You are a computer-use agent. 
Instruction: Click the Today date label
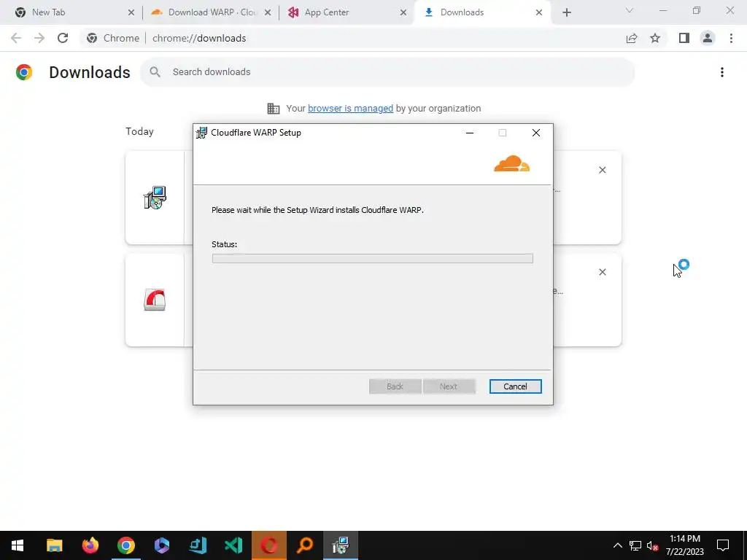(139, 131)
